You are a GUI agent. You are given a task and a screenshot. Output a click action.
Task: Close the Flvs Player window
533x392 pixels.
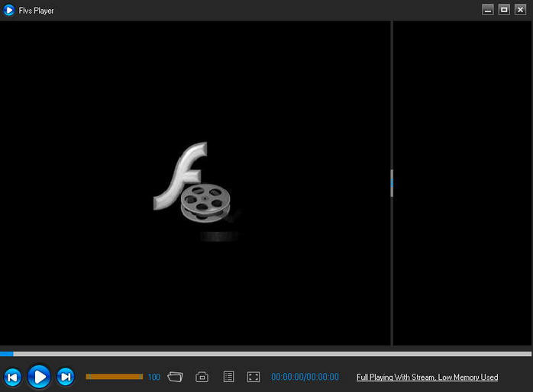tap(520, 10)
